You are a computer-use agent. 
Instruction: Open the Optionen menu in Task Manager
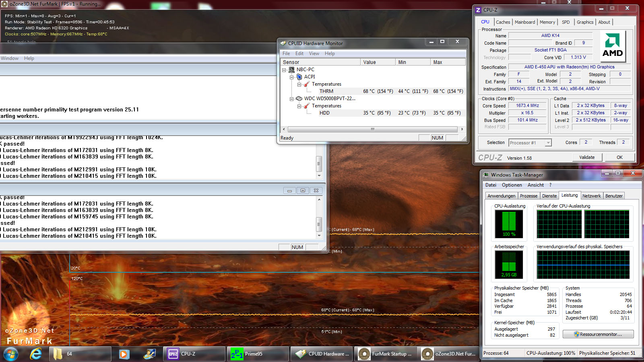click(x=512, y=185)
